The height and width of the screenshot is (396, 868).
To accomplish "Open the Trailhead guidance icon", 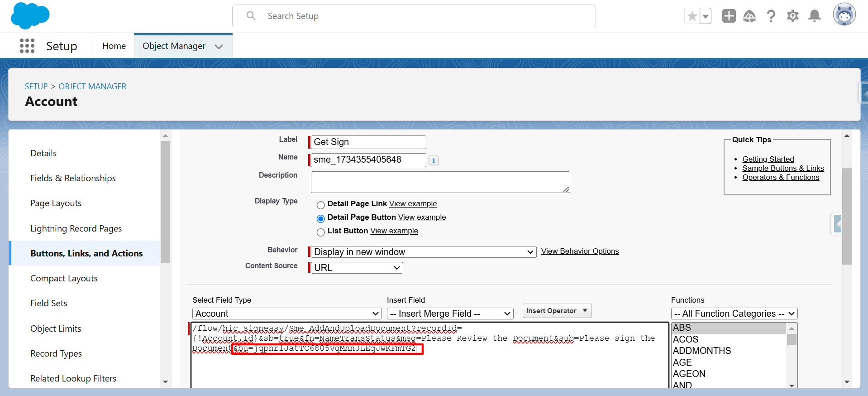I will coord(749,16).
